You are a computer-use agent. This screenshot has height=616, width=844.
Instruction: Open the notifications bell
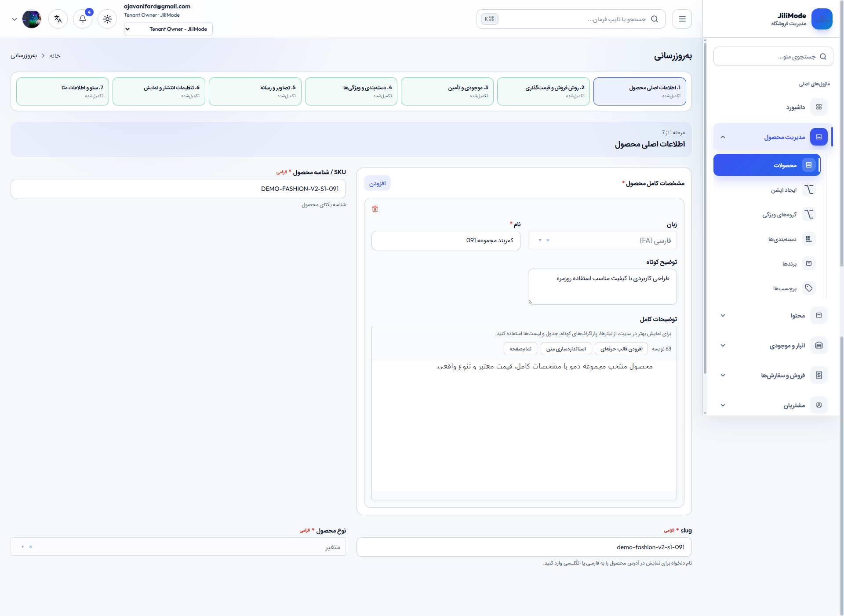83,19
